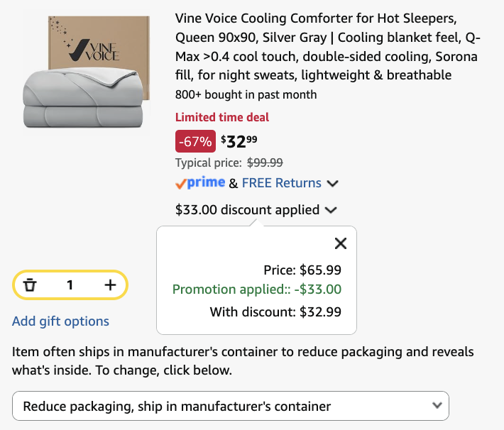Click the comforter product thumbnail image
The width and height of the screenshot is (504, 430).
pos(87,72)
